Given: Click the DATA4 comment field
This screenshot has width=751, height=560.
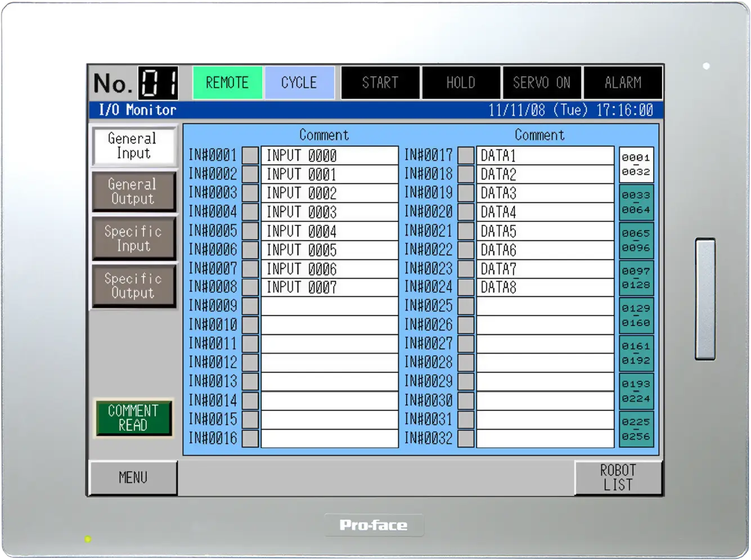Looking at the screenshot, I should pos(545,212).
